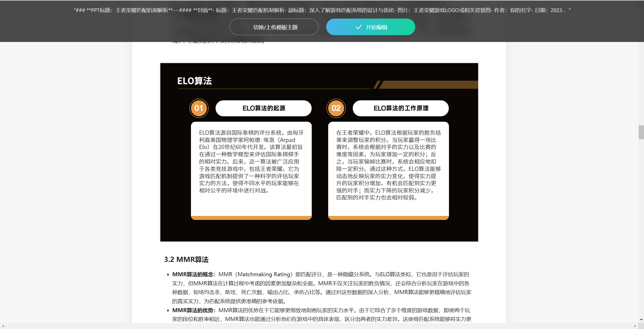Viewport: 644px width, 329px height.
Task: Click the horizontal scroll left arrow
Action: coord(3,326)
